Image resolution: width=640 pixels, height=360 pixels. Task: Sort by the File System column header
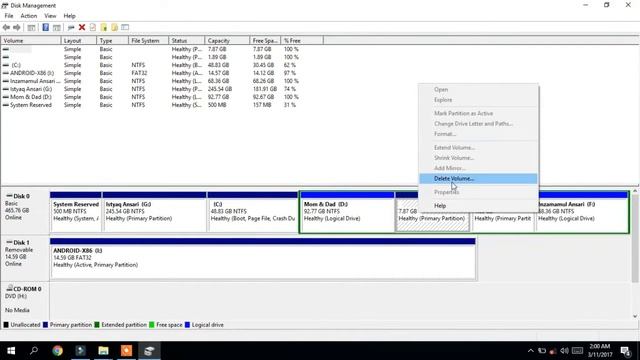(149, 40)
